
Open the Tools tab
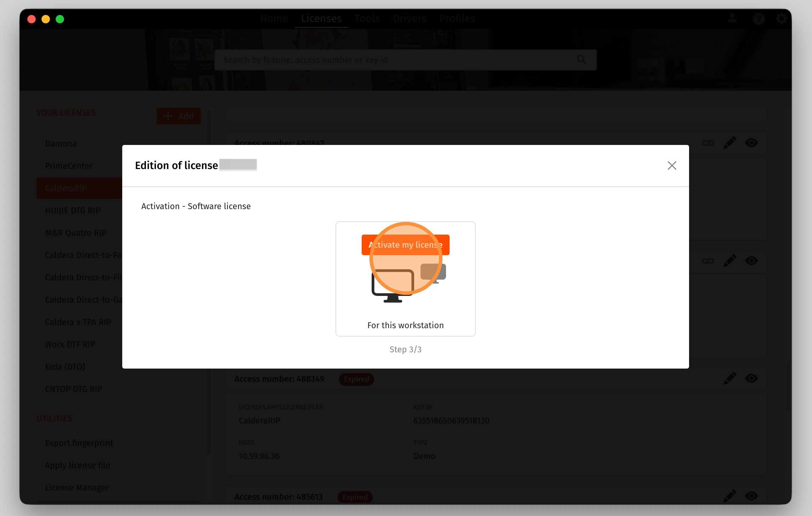coord(367,18)
